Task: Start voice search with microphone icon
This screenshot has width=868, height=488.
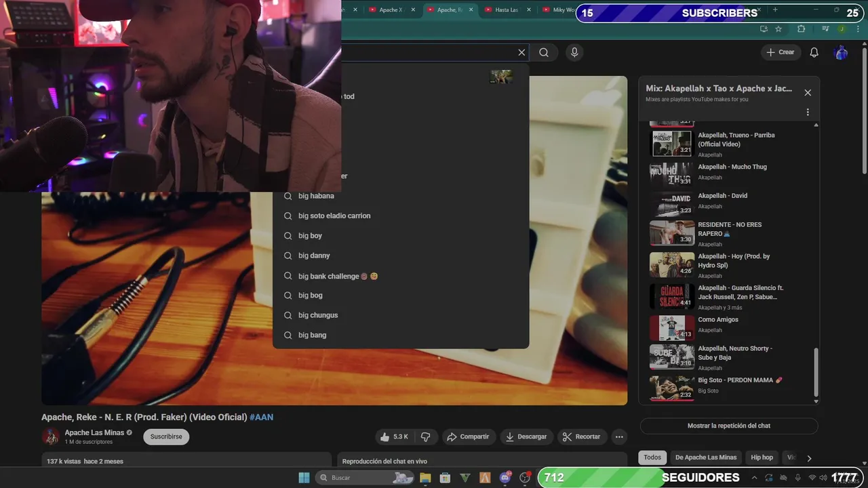Action: 574,52
